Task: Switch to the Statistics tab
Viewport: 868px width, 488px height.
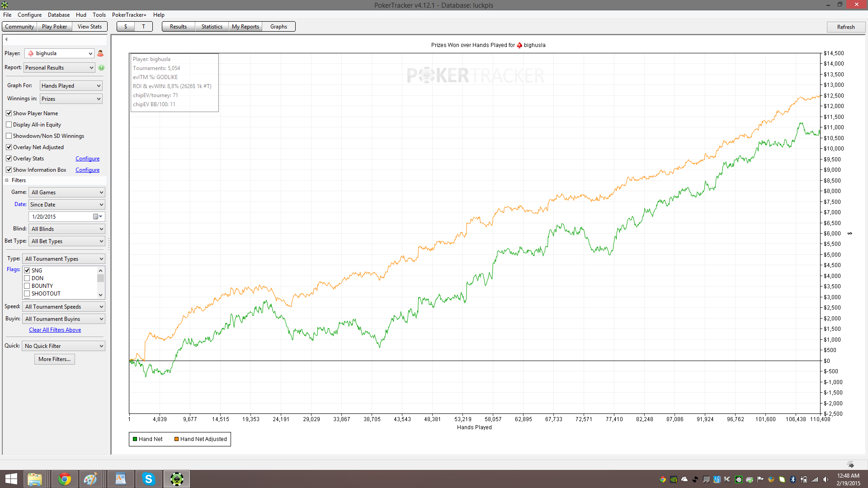Action: tap(212, 27)
